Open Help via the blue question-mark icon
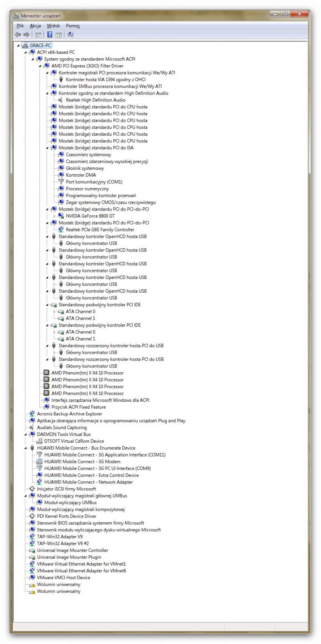The image size is (321, 644). pos(50,35)
